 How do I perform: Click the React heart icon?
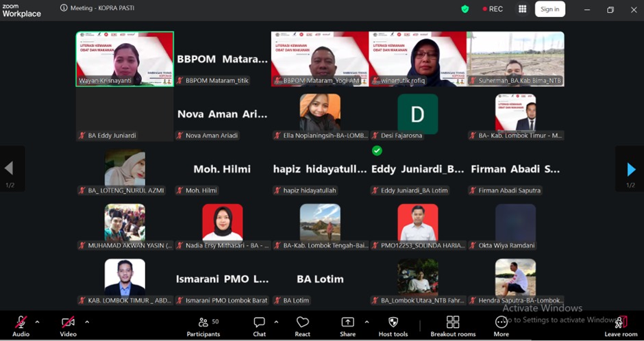coord(302,323)
